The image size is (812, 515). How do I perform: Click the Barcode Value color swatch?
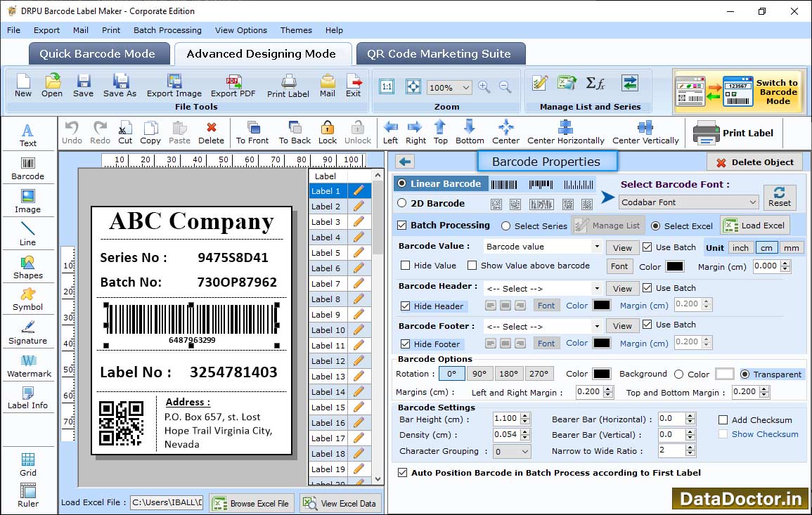(x=675, y=266)
